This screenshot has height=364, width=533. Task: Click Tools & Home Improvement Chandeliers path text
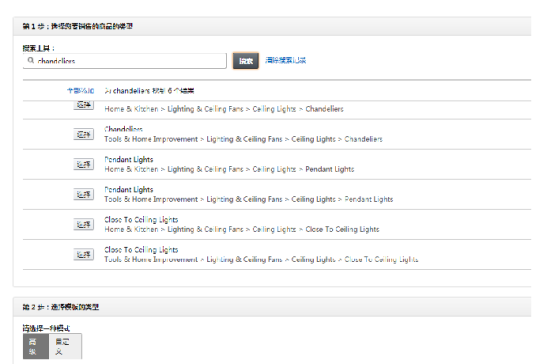click(243, 139)
